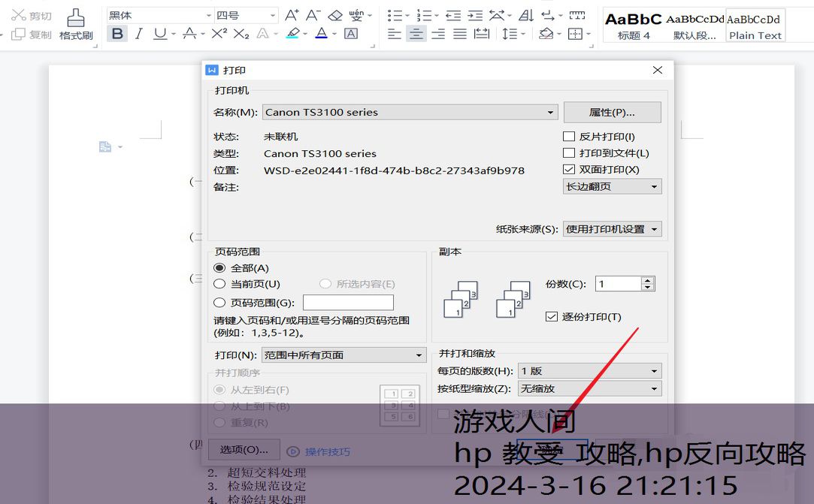Image resolution: width=814 pixels, height=504 pixels.
Task: Uncheck the 双面打印(X) checkbox
Action: (569, 169)
